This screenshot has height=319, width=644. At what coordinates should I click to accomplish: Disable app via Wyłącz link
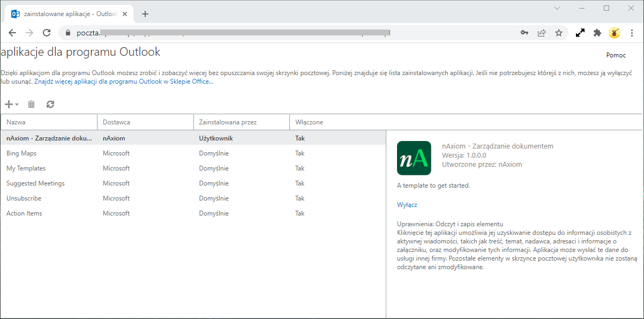(407, 205)
